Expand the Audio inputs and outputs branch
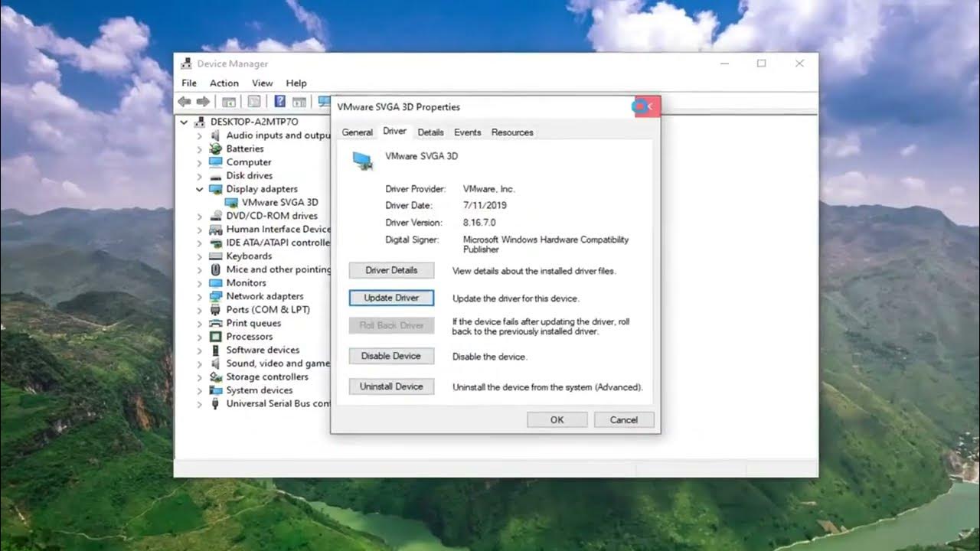 click(200, 135)
